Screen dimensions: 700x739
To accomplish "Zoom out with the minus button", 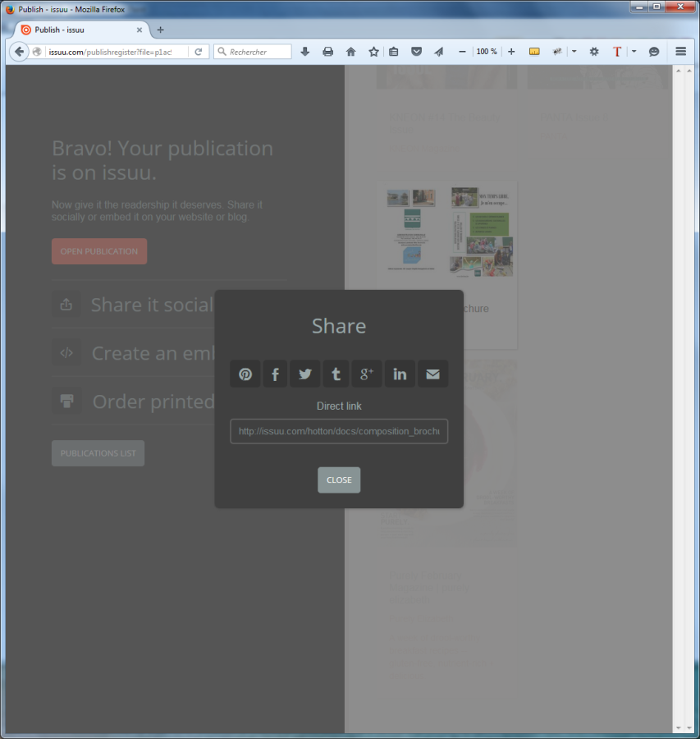I will (x=462, y=52).
